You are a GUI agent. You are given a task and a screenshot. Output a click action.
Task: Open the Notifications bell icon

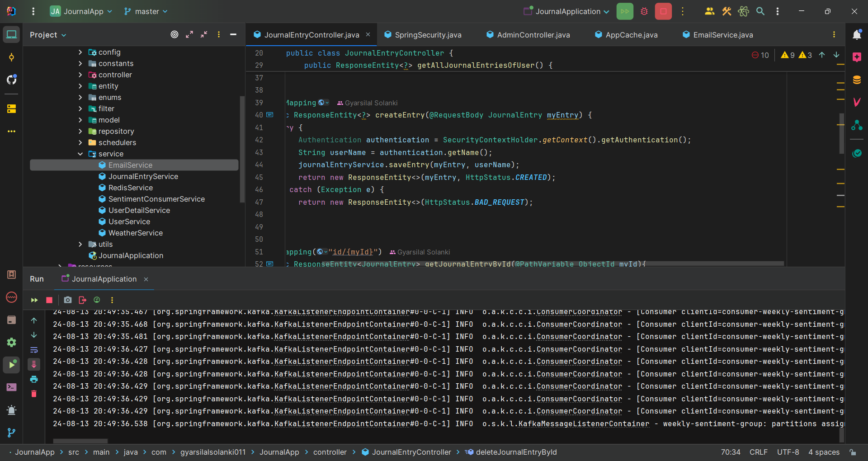coord(857,35)
